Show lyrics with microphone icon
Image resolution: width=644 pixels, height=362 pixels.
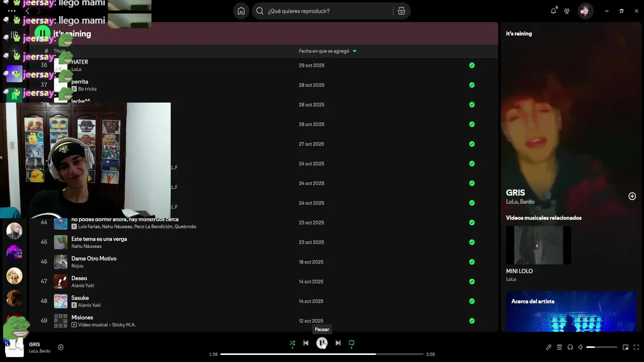point(549,347)
